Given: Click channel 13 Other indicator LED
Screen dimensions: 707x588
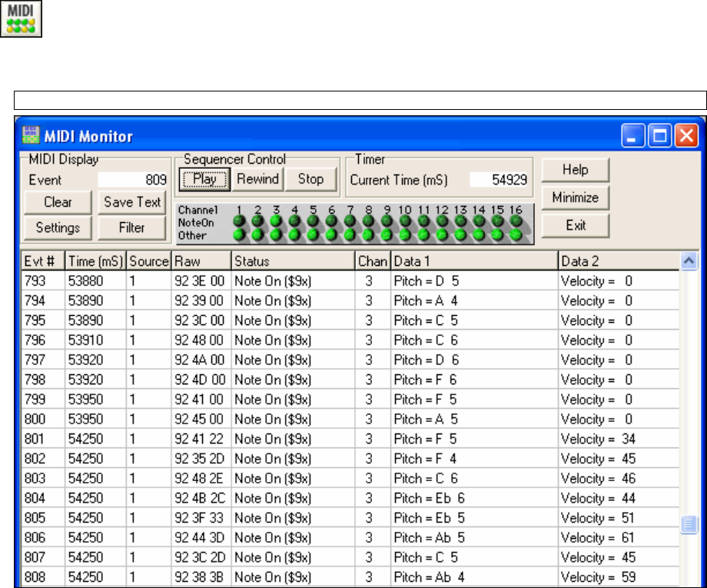Looking at the screenshot, I should click(460, 234).
